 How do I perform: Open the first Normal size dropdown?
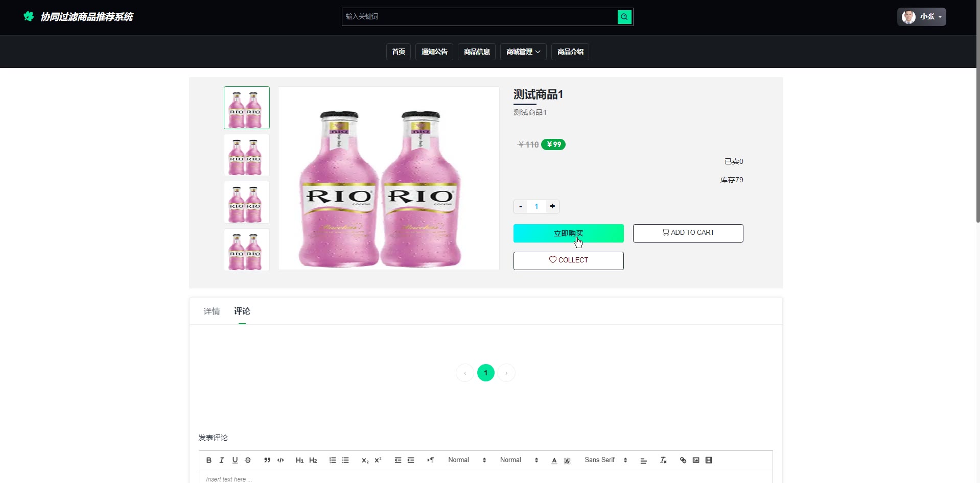click(467, 460)
